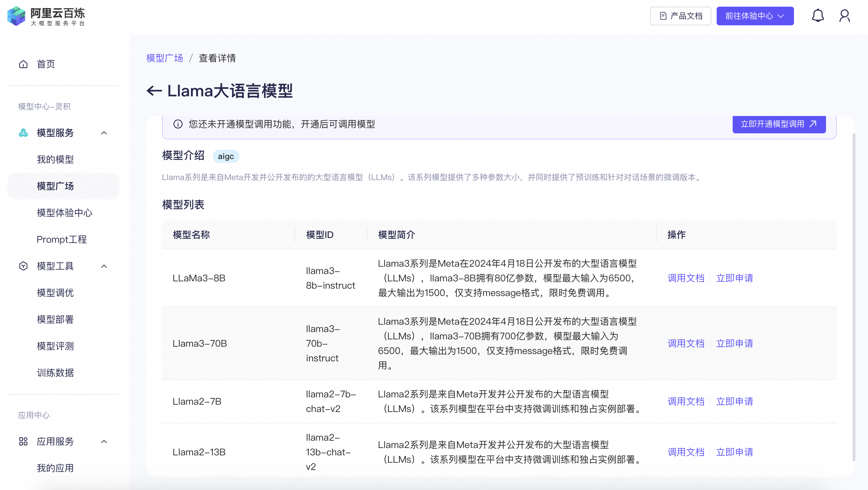The height and width of the screenshot is (490, 868).
Task: Click the back arrow beside Llama大语言模型
Action: (154, 91)
